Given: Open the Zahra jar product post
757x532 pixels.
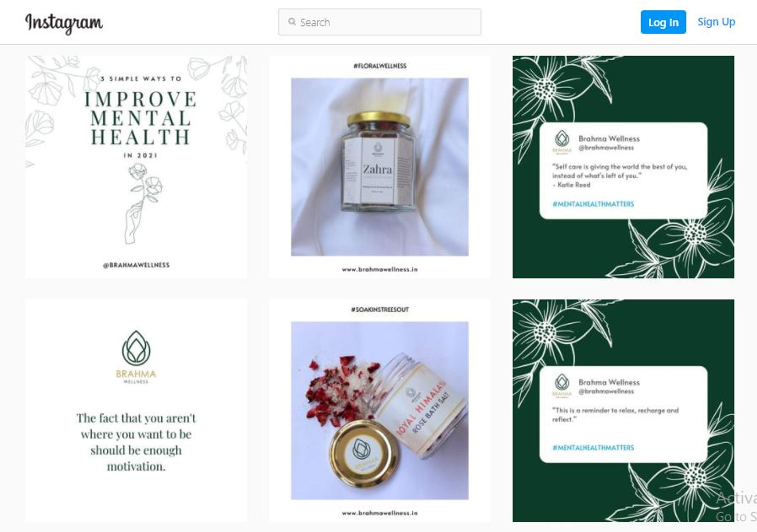Looking at the screenshot, I should point(379,167).
